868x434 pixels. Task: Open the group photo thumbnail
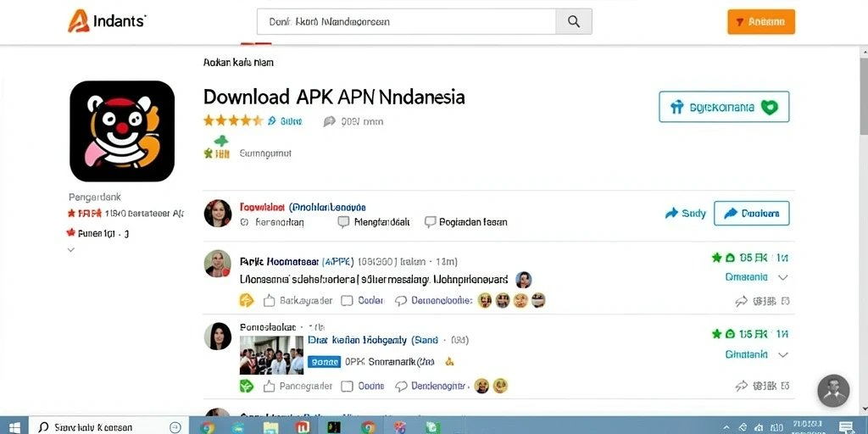click(271, 355)
